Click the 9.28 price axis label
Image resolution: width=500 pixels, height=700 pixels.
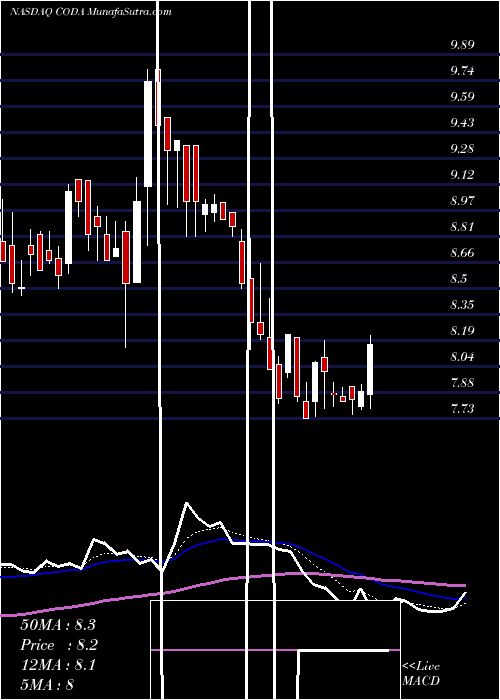coord(462,148)
